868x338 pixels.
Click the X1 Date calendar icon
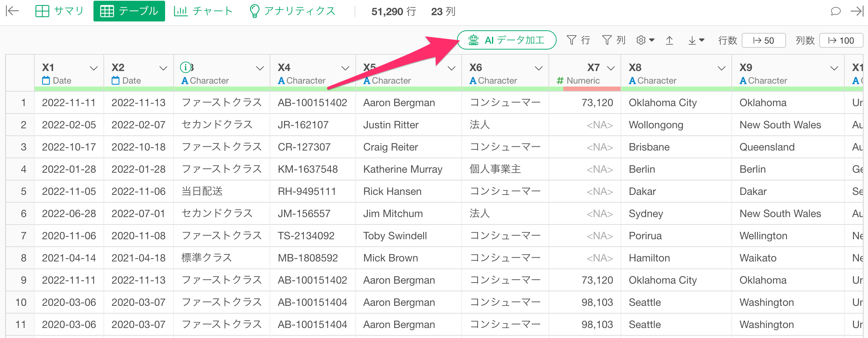coord(46,80)
